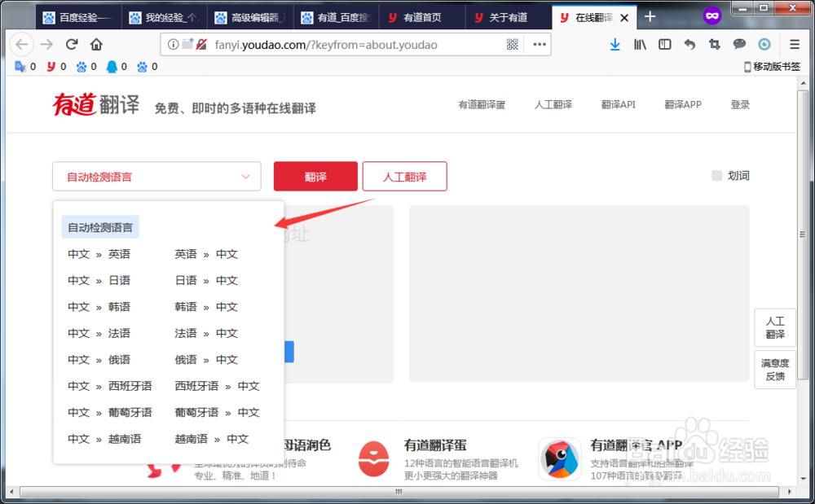This screenshot has height=504, width=815.
Task: Choose 葡萄牙语 » 中文 translation direction
Action: [218, 413]
